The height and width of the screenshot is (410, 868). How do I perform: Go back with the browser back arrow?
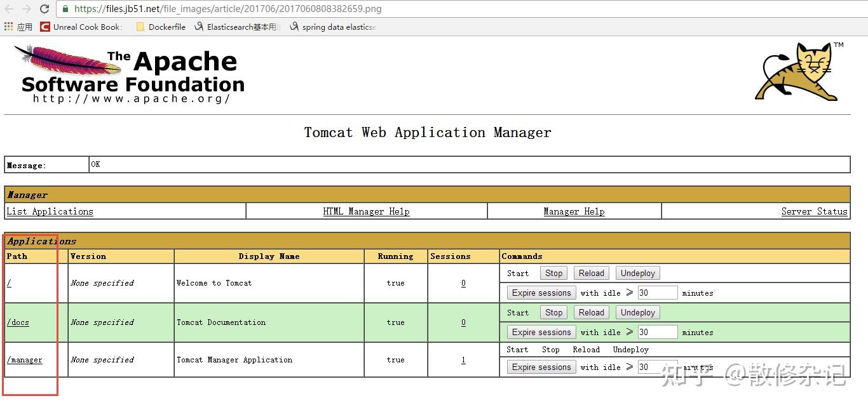9,9
